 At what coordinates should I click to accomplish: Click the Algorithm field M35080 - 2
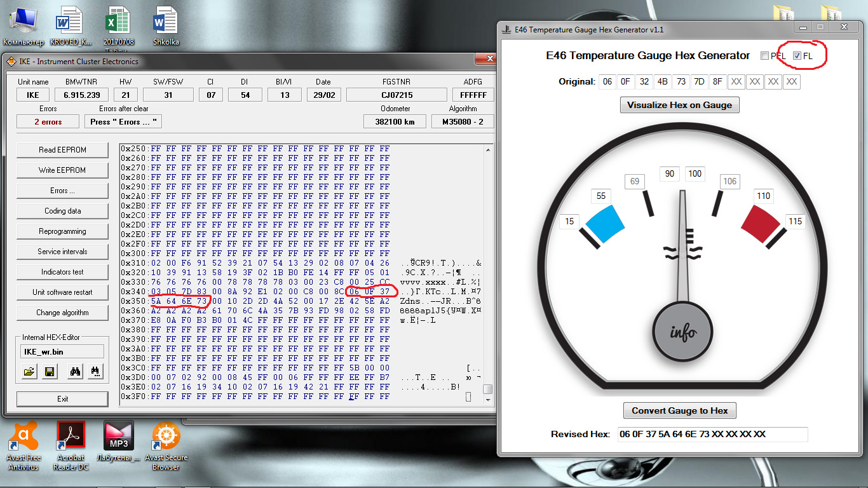(x=463, y=121)
